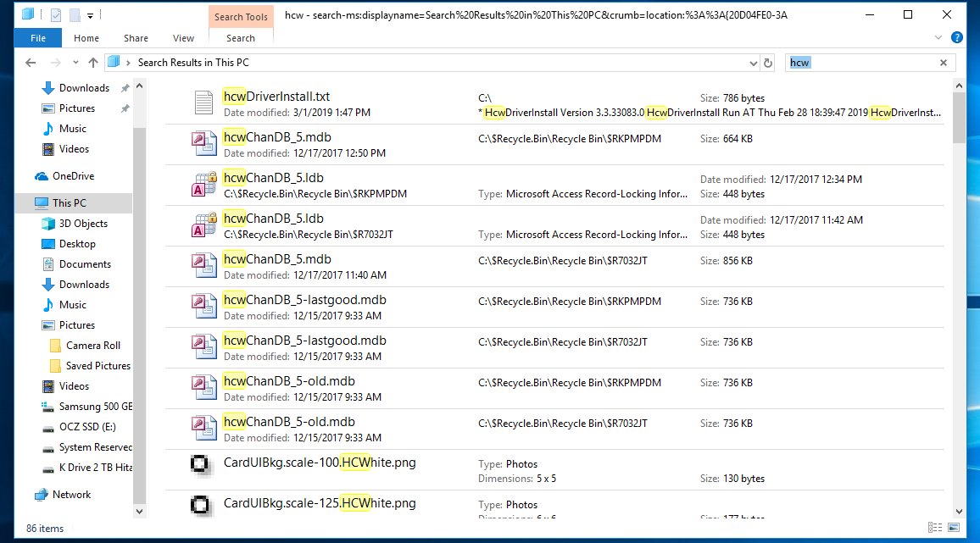Go back with the left arrow
This screenshot has height=543, width=980.
point(31,63)
